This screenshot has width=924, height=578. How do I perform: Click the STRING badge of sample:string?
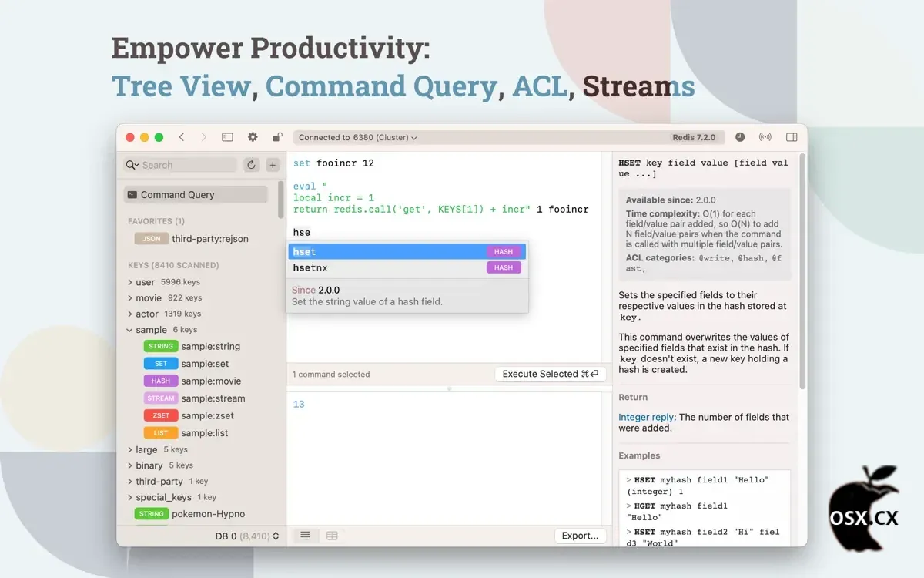161,346
